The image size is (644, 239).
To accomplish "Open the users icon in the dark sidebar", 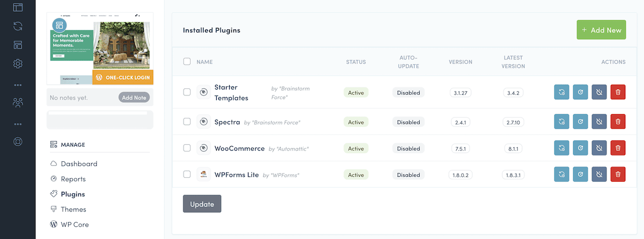I will click(x=18, y=103).
